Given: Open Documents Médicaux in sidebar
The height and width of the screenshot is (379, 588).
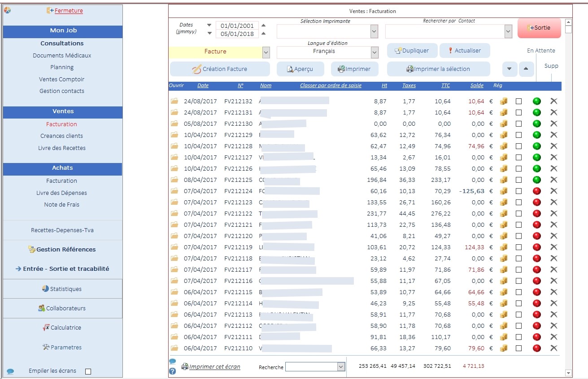Looking at the screenshot, I should pos(62,55).
